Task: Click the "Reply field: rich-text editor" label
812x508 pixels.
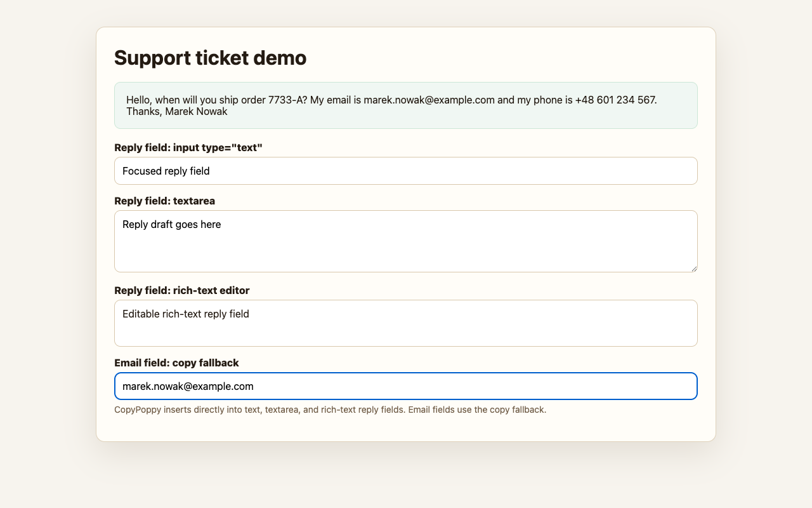Action: pyautogui.click(x=182, y=290)
